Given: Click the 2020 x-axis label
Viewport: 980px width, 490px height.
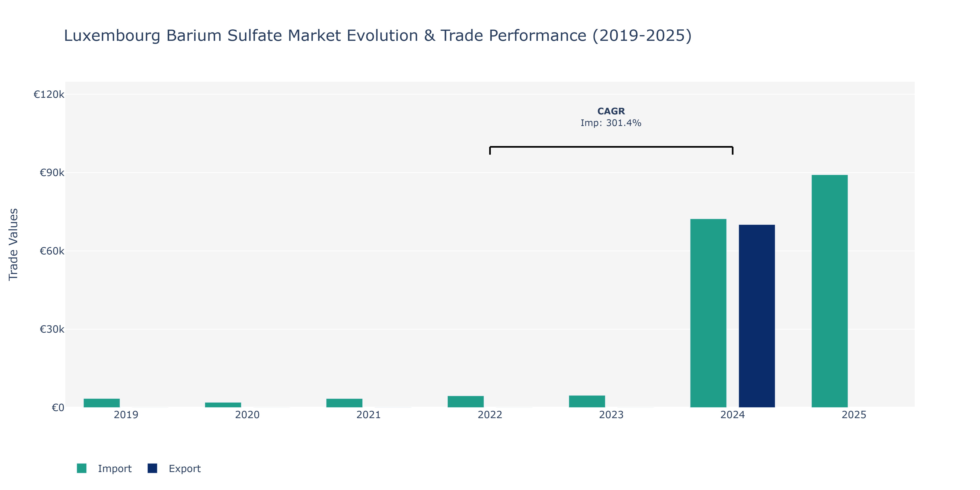Looking at the screenshot, I should click(247, 415).
